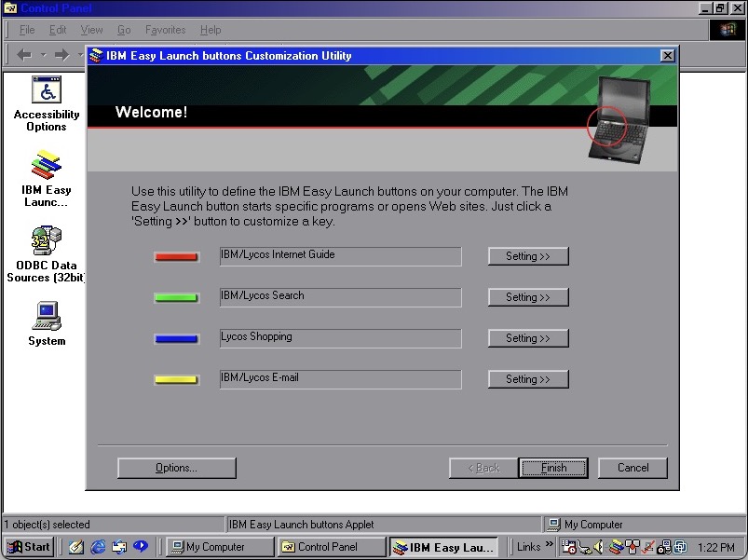This screenshot has height=560, width=748.
Task: Open Setting for Lycos Shopping
Action: (x=527, y=338)
